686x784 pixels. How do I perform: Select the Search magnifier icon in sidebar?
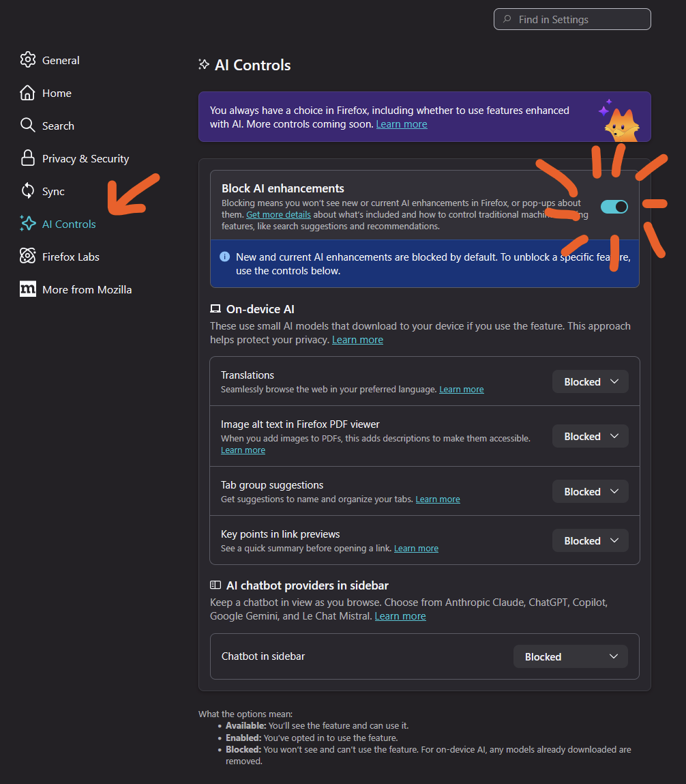pos(28,126)
